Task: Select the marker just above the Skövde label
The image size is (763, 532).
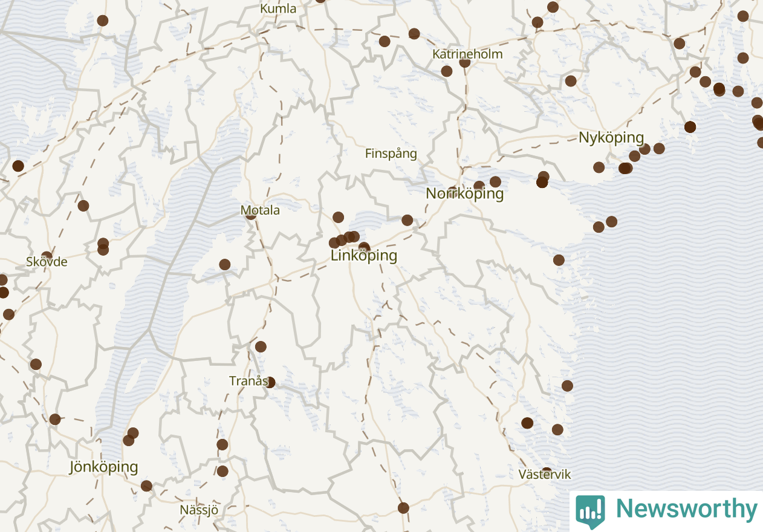Action: pos(47,257)
